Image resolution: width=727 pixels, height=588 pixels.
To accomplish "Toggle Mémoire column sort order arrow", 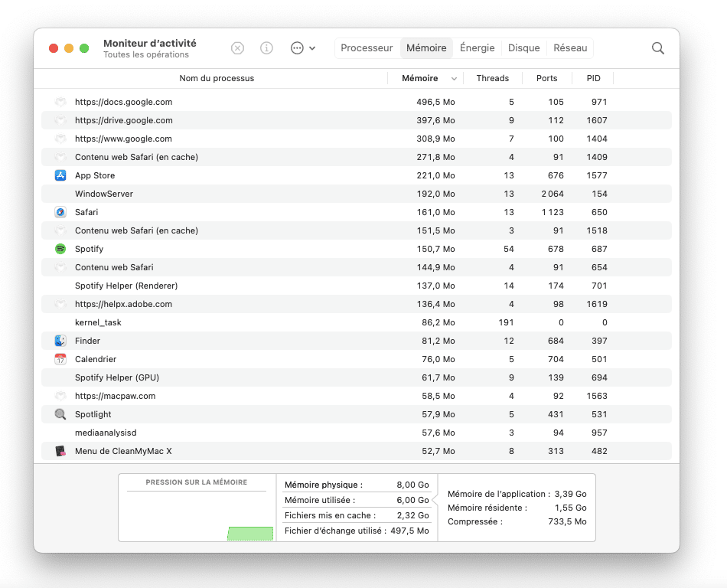I will pyautogui.click(x=454, y=79).
